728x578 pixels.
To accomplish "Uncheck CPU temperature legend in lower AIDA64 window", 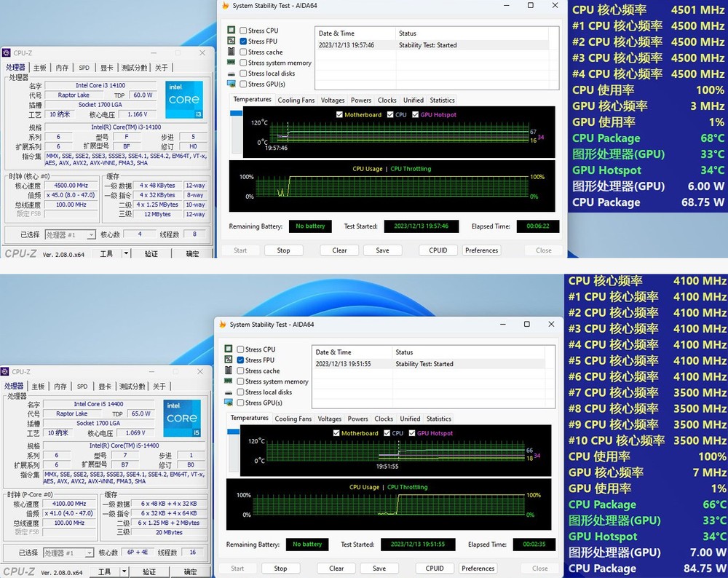I will [x=387, y=433].
